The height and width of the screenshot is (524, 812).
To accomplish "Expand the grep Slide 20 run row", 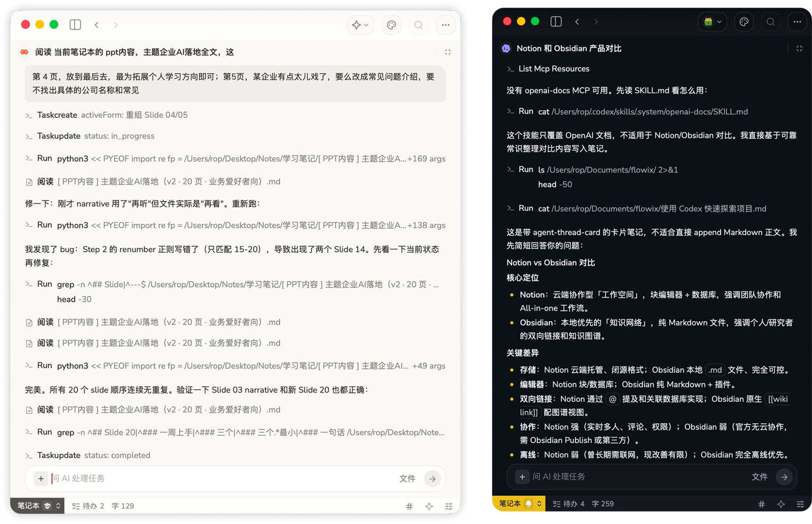I will pos(235,432).
